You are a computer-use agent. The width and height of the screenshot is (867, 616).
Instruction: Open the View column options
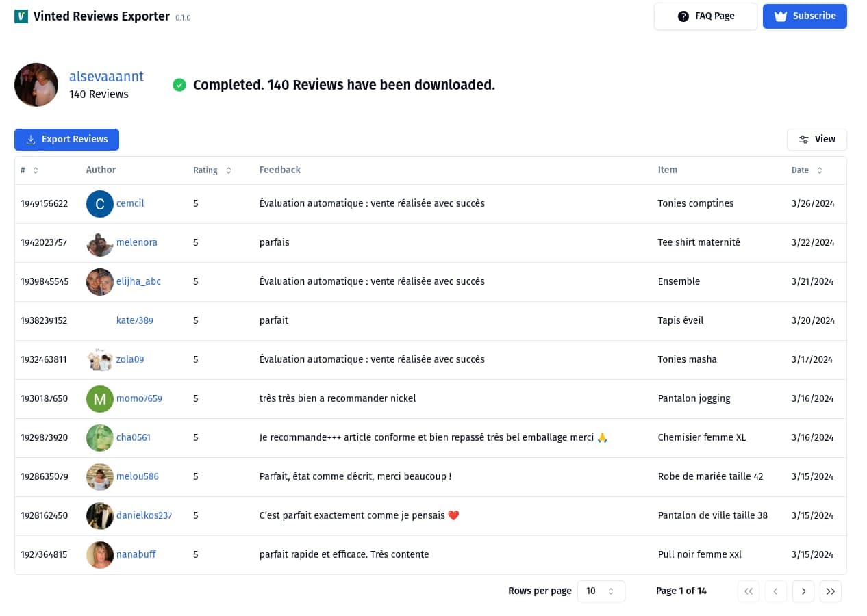click(816, 140)
